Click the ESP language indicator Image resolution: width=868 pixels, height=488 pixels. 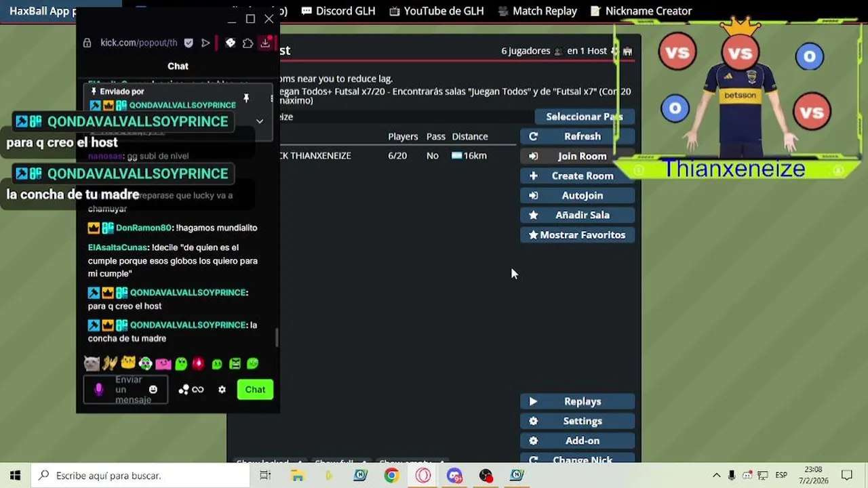click(781, 475)
